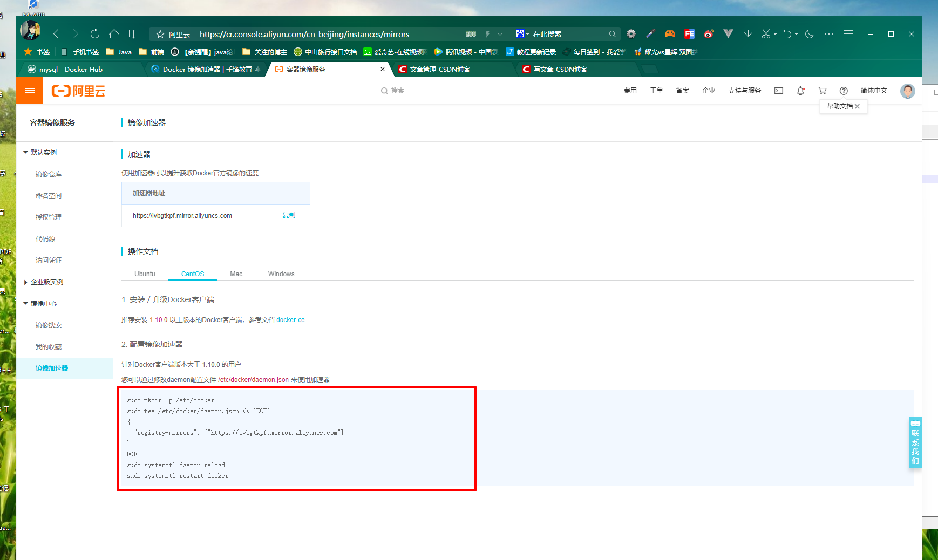Image resolution: width=938 pixels, height=560 pixels.
Task: Open the browser extensions gear icon
Action: (631, 34)
